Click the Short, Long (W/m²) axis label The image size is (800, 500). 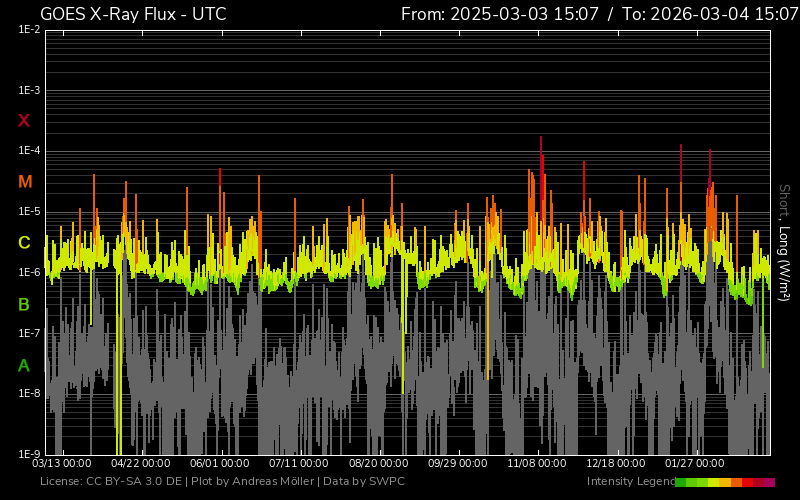(785, 245)
